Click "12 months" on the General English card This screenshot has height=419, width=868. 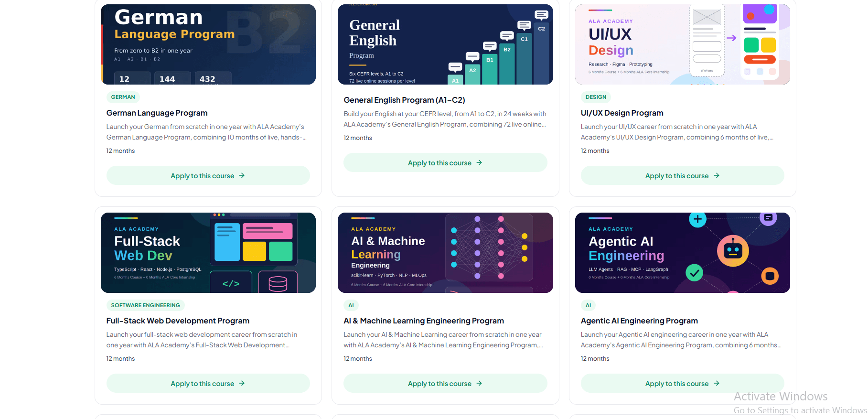(x=358, y=138)
